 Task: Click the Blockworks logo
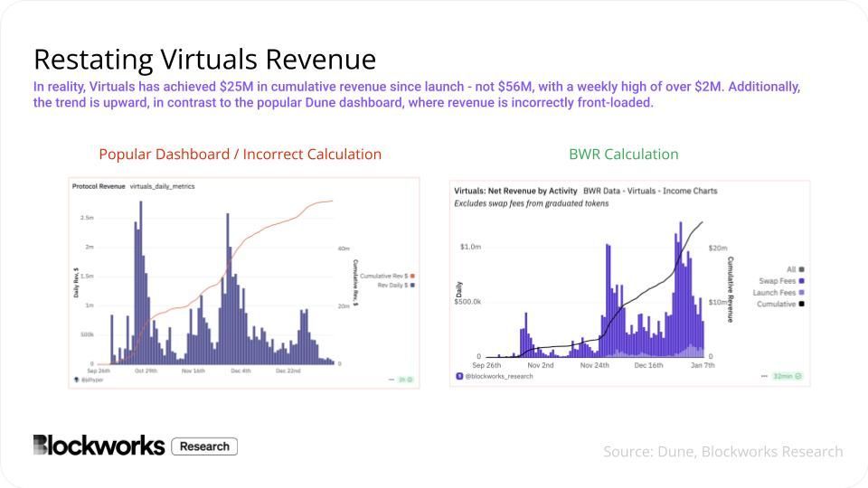tap(99, 446)
